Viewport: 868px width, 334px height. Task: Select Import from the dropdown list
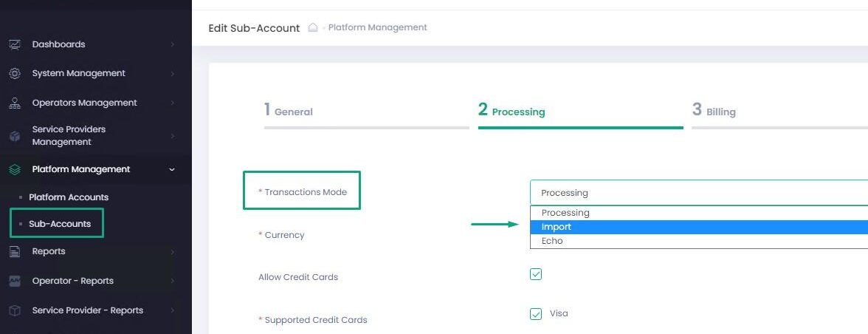557,227
